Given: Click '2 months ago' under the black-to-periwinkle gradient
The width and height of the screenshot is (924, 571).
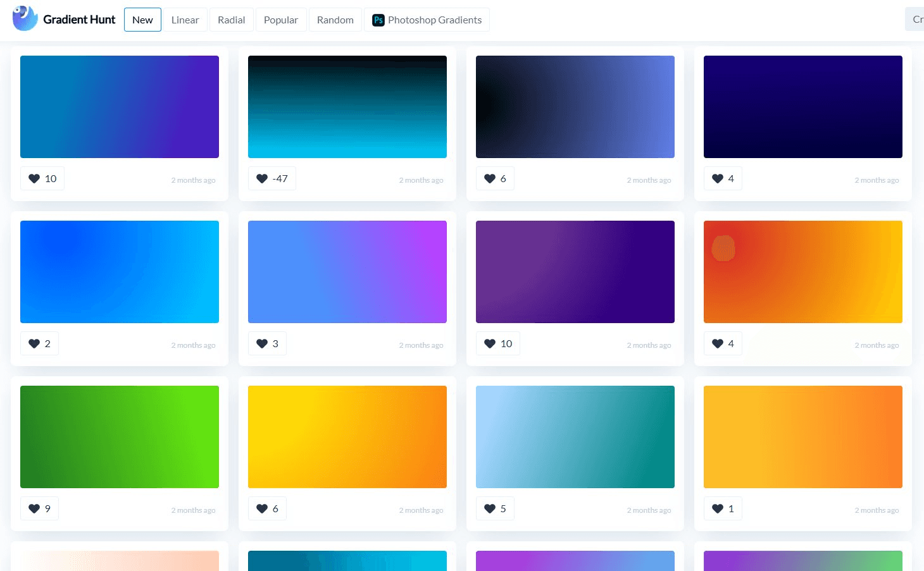Looking at the screenshot, I should (649, 180).
